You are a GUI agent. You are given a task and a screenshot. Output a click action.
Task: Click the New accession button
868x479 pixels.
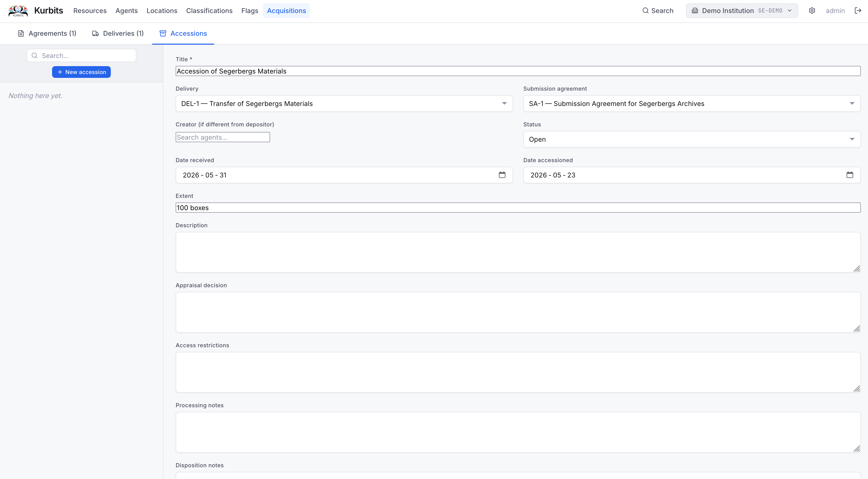pos(81,72)
